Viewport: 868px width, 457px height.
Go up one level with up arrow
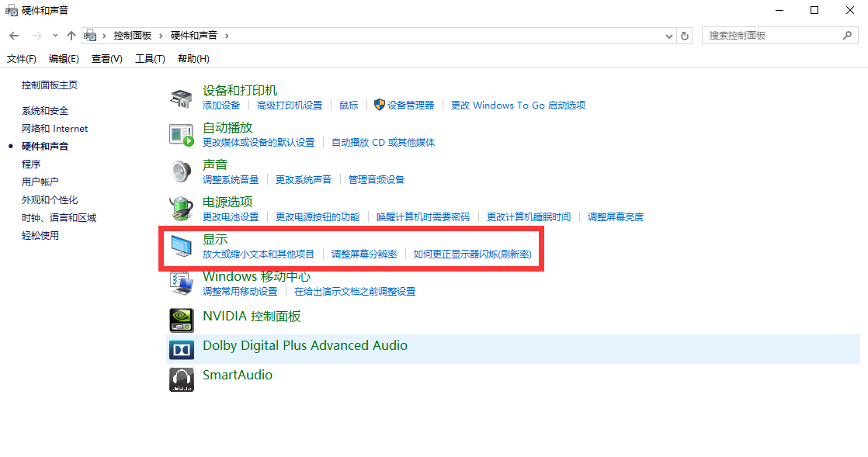pyautogui.click(x=71, y=36)
